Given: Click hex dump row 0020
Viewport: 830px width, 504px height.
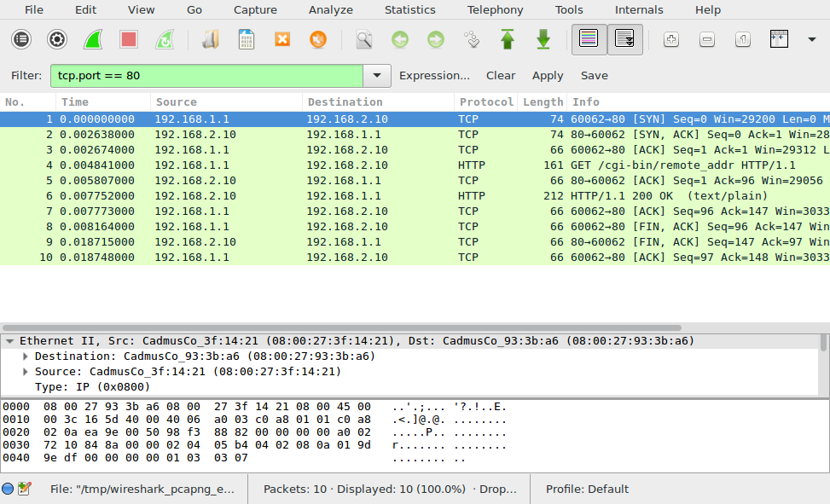Looking at the screenshot, I should [254, 432].
